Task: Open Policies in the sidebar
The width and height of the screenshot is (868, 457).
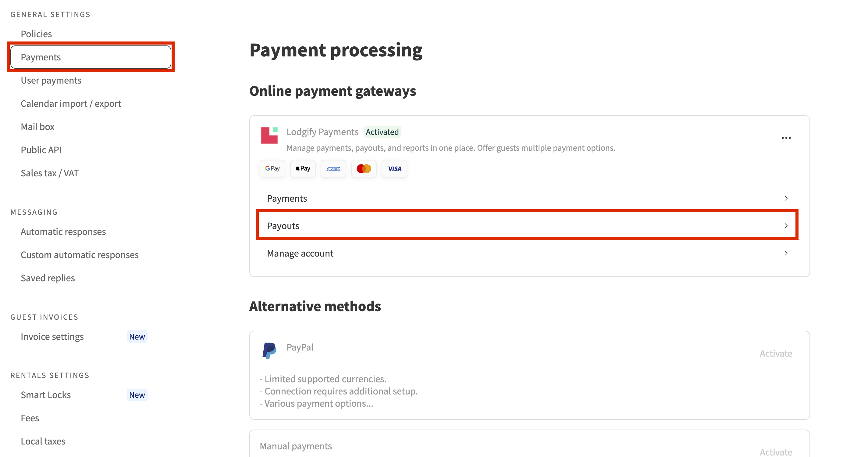Action: tap(36, 34)
